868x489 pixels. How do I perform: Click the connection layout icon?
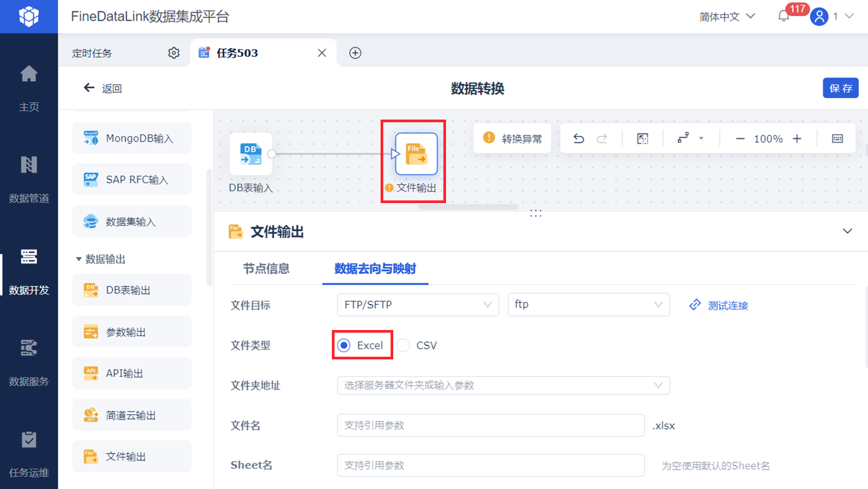pyautogui.click(x=683, y=138)
